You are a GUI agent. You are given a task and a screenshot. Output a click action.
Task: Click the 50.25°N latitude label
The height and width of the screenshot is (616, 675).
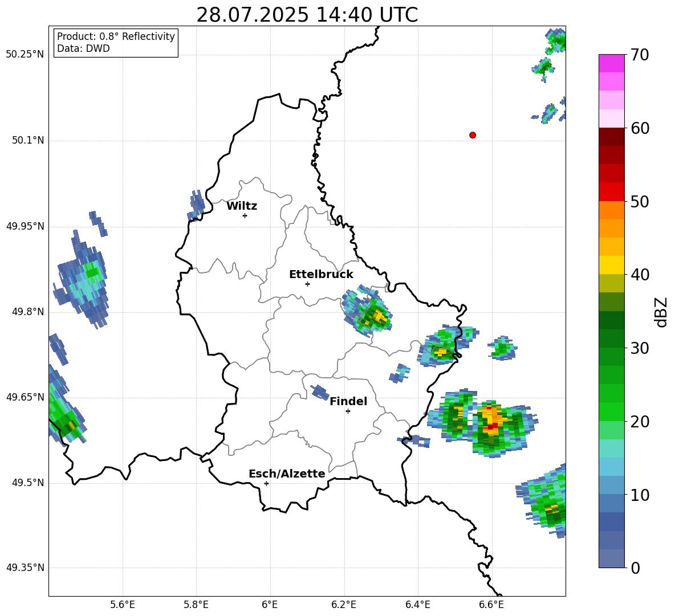pos(25,55)
